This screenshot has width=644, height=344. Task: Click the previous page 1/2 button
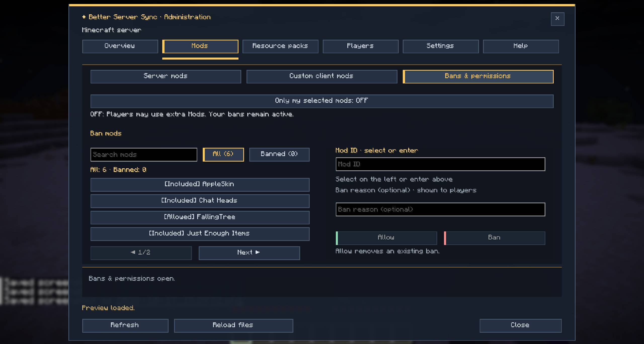coord(141,253)
